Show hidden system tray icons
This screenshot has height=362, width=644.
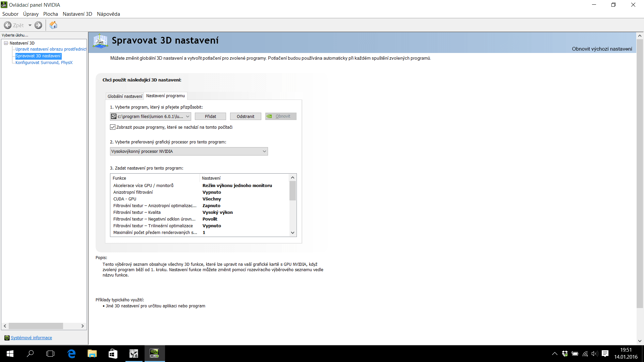pyautogui.click(x=555, y=354)
